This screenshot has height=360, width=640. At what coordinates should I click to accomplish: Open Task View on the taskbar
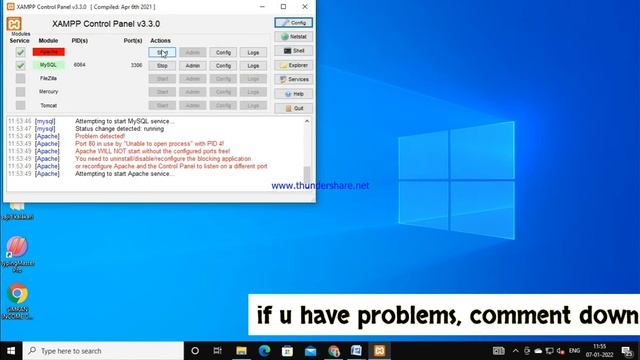click(x=218, y=351)
